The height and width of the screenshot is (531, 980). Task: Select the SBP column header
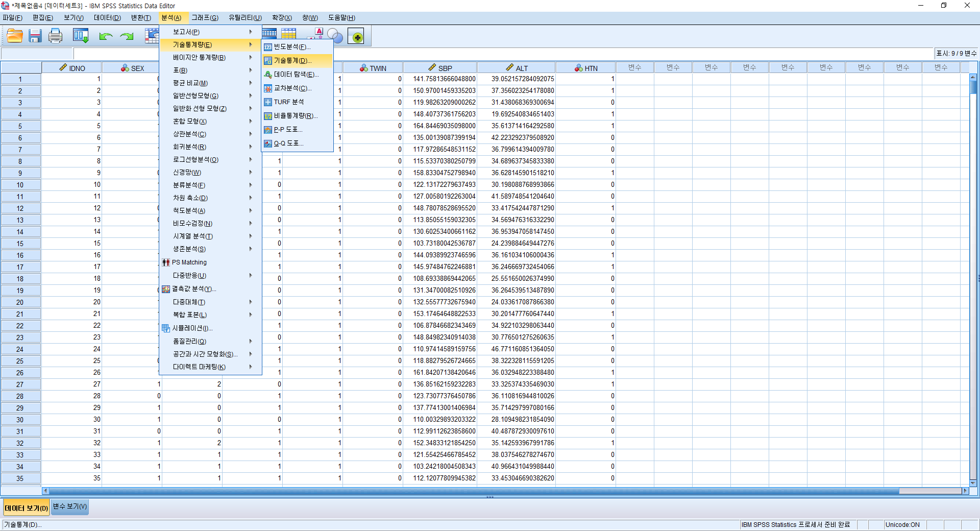click(x=440, y=68)
